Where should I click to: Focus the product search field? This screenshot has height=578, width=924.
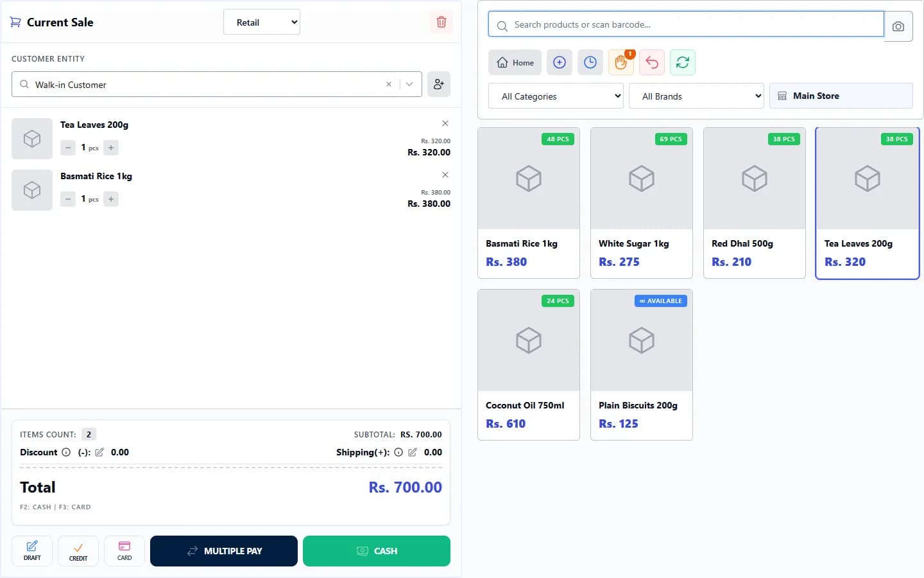pos(686,24)
